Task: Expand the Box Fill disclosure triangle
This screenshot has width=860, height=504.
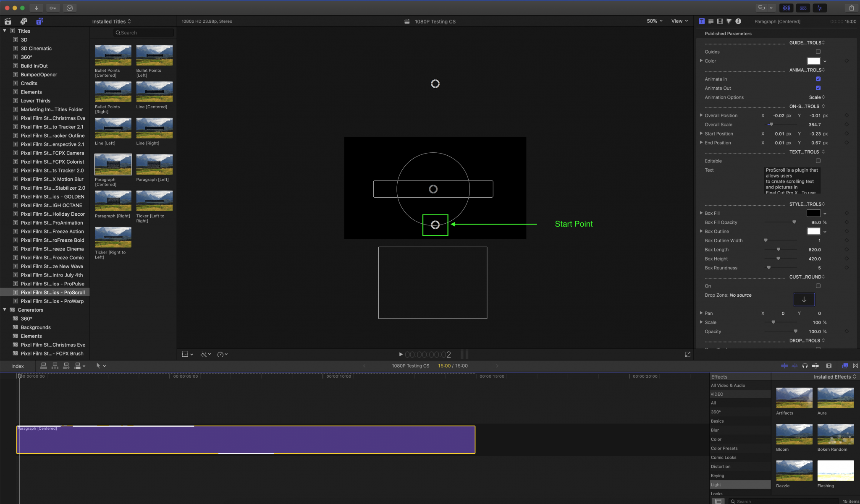Action: (x=701, y=213)
